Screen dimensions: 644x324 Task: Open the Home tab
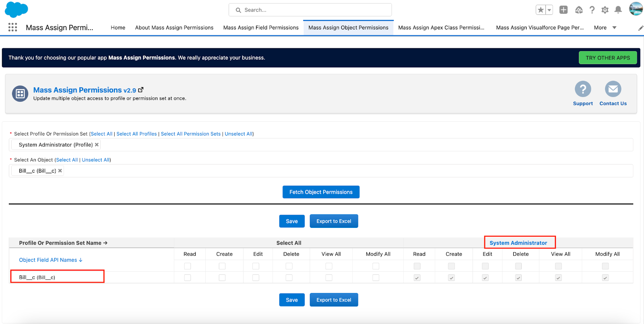(118, 28)
